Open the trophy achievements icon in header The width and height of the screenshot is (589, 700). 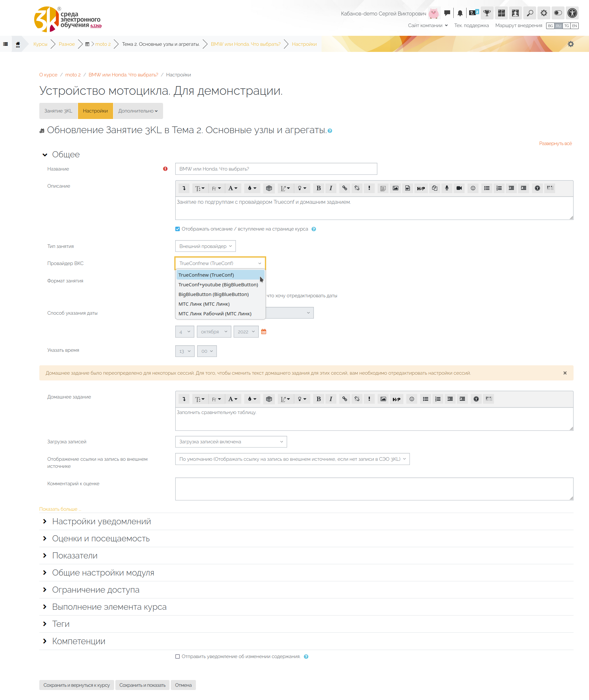pos(487,13)
